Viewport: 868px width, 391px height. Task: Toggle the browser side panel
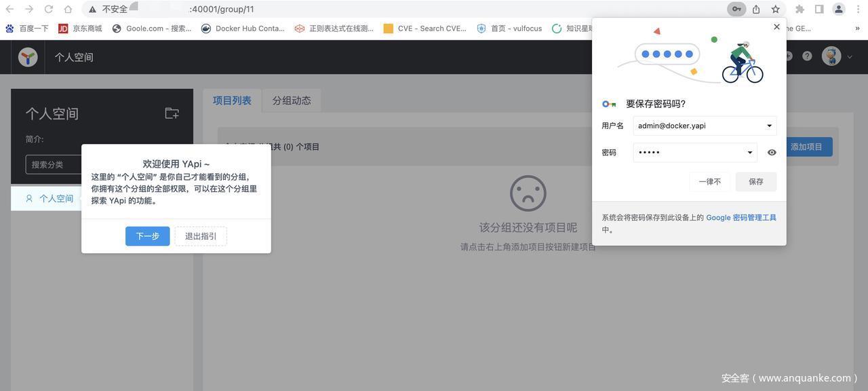(x=819, y=10)
